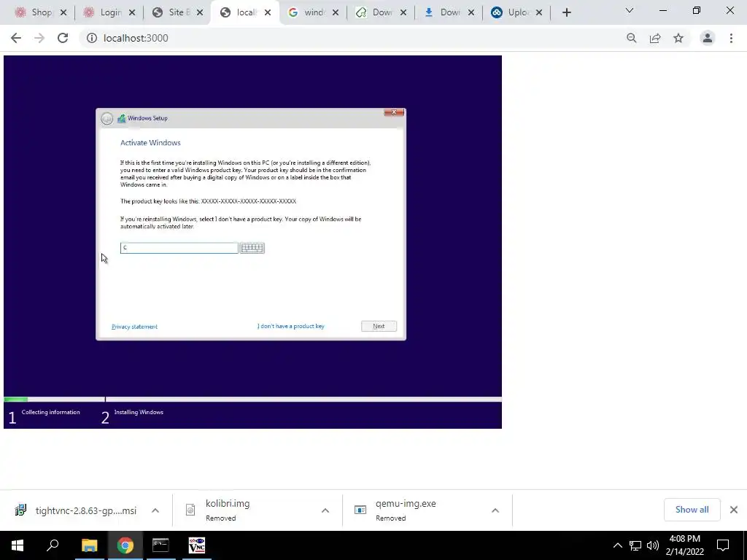747x560 pixels.
Task: Open the tightvnc msi download item
Action: pyautogui.click(x=76, y=510)
